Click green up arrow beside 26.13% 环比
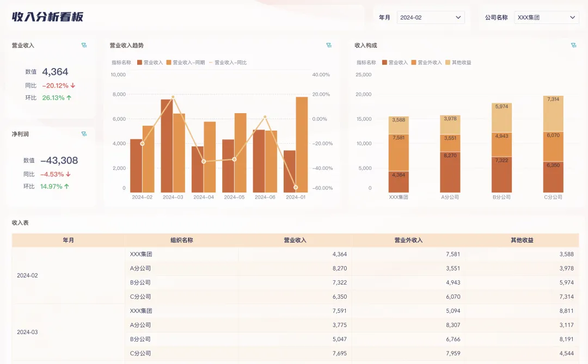Viewport: 588px width, 364px height. click(69, 98)
